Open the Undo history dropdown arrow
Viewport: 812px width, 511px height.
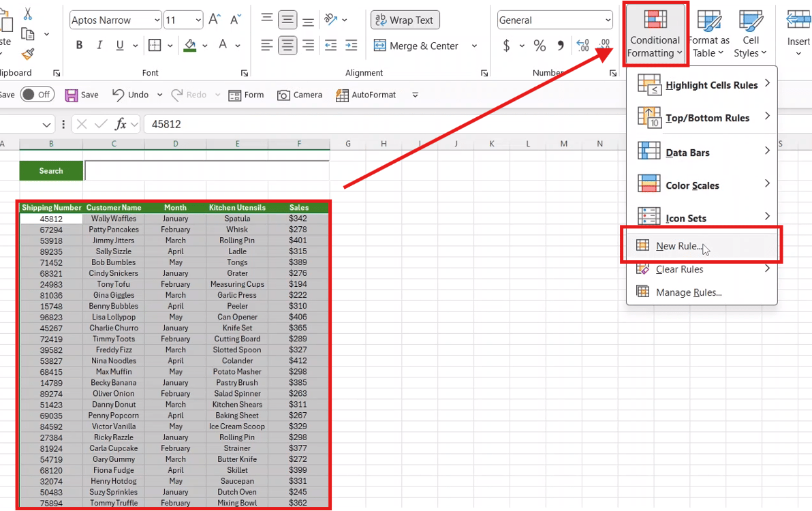[159, 95]
